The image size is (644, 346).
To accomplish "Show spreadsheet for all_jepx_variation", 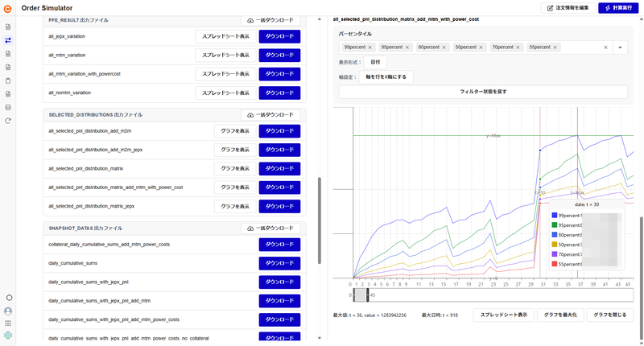I will pos(225,36).
